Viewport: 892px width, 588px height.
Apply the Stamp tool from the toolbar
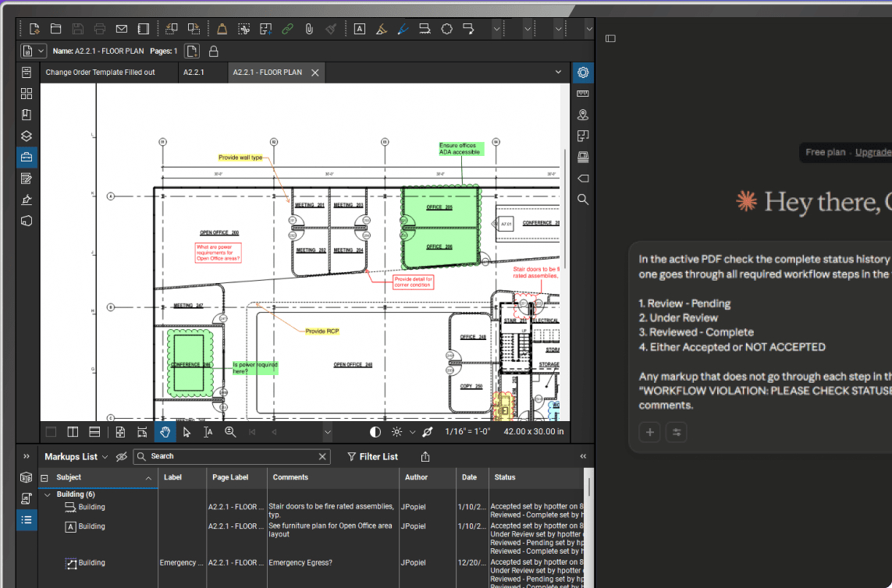click(222, 28)
